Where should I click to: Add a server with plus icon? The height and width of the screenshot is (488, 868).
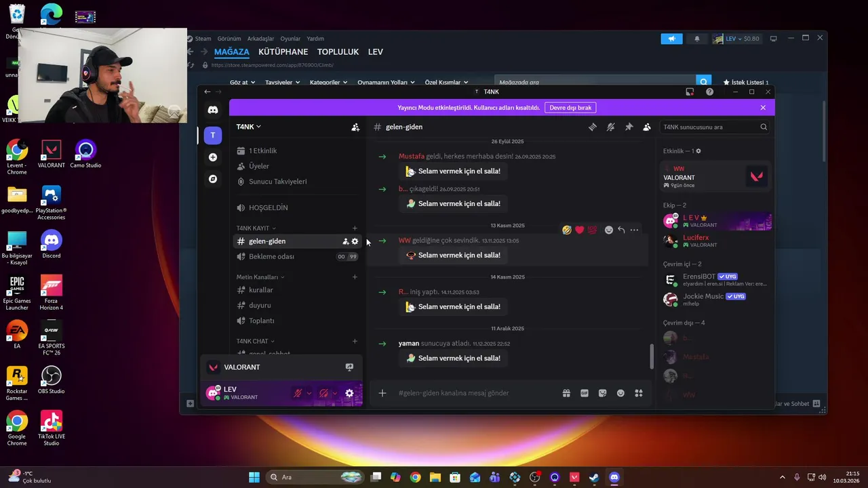[x=213, y=157]
